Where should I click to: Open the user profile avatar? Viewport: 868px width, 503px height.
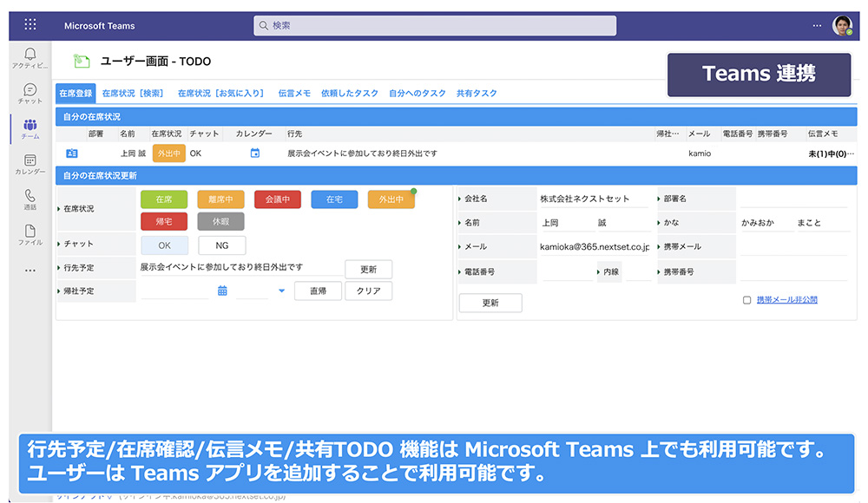(x=843, y=25)
